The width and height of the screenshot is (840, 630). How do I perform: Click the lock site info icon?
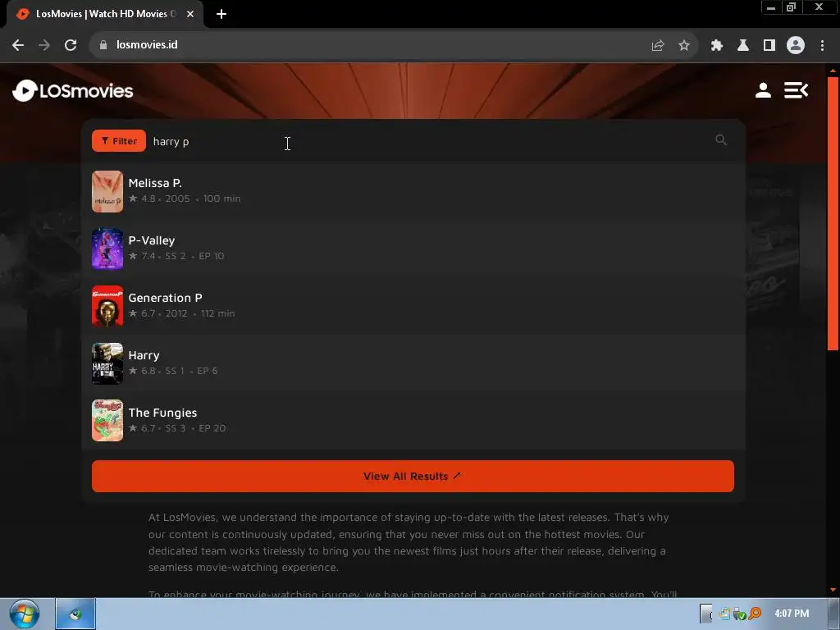(103, 45)
